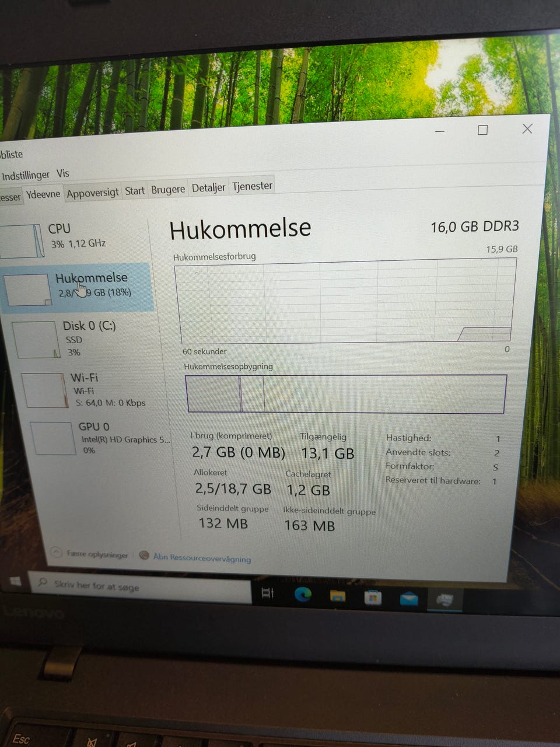The width and height of the screenshot is (560, 747).
Task: Minimize the Task Manager window
Action: pyautogui.click(x=440, y=131)
